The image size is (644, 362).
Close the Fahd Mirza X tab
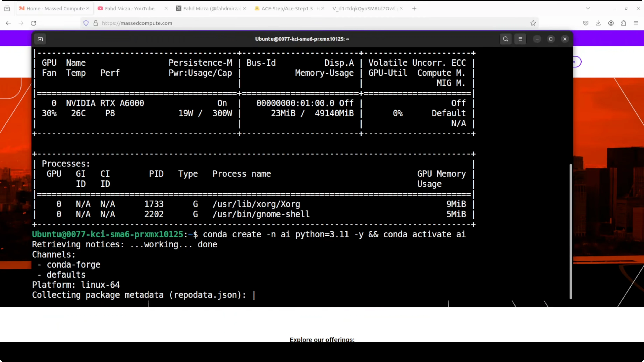pos(244,9)
